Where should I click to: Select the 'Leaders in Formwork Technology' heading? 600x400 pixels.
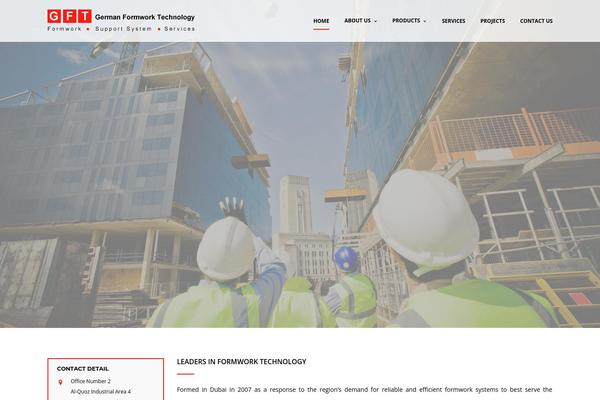click(x=241, y=361)
